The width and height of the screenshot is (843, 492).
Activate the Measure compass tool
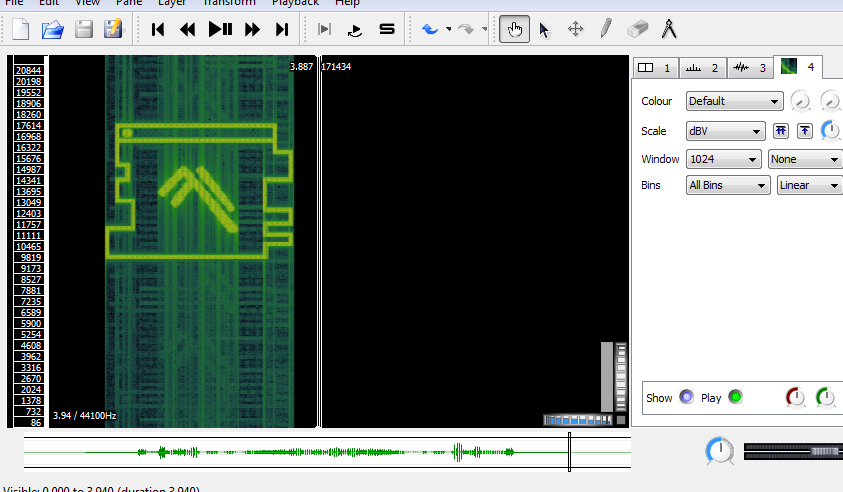669,30
